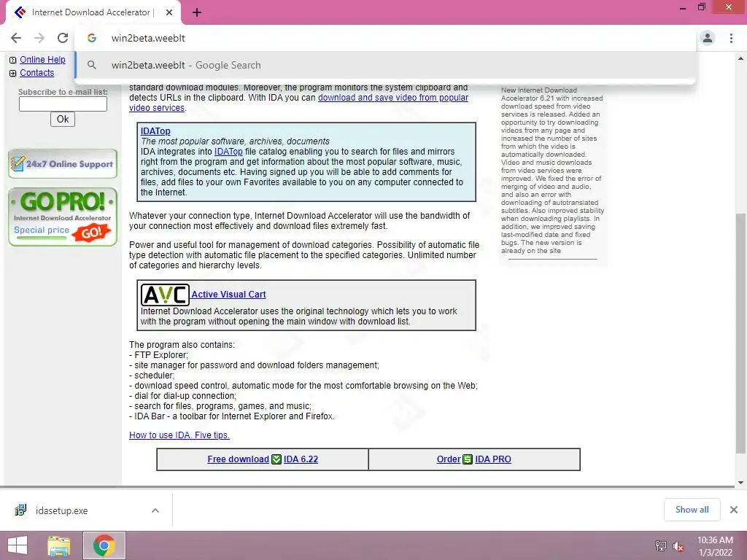Reload the page with the refresh icon
The height and width of the screenshot is (560, 747).
(63, 38)
